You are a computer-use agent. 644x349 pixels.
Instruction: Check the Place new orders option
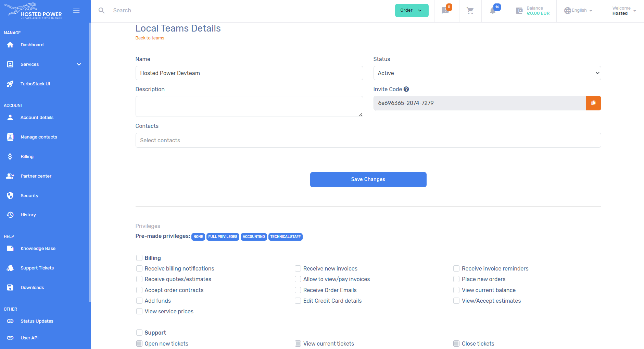click(x=456, y=279)
